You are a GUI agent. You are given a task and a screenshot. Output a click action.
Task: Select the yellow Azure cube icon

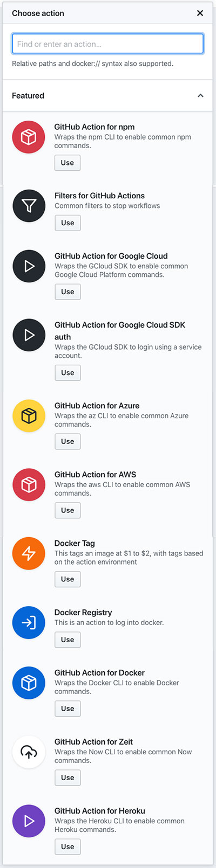click(29, 416)
